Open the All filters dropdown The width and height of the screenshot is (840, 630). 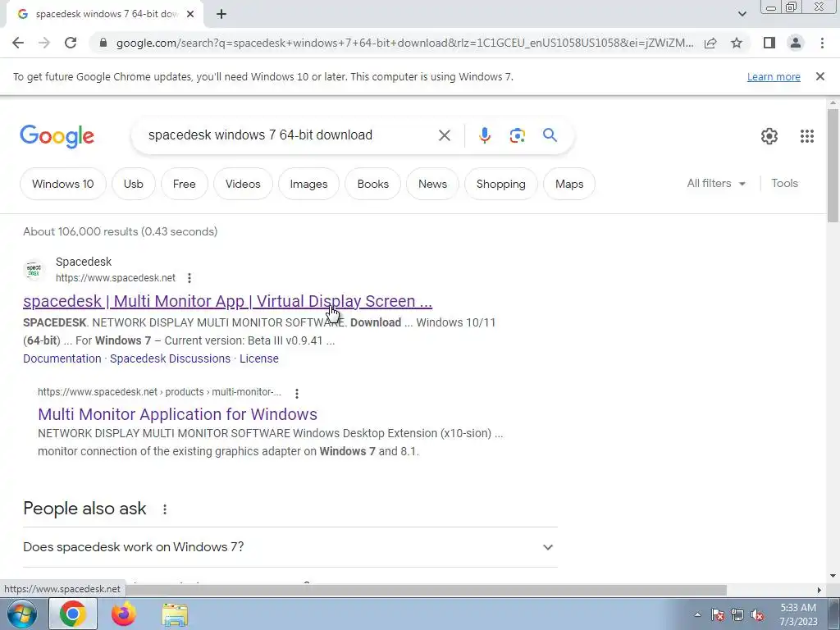[715, 183]
